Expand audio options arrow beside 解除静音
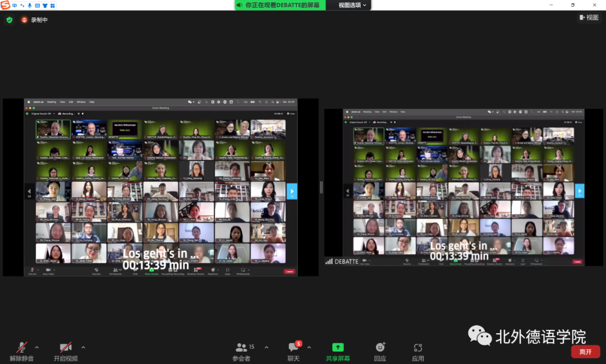Screen dimensions: 606x364 point(37,347)
